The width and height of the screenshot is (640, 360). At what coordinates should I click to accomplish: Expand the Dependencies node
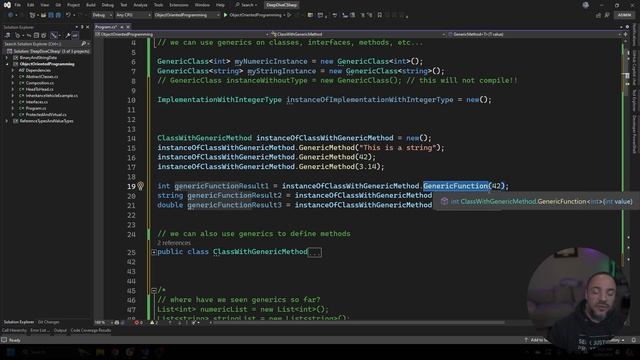pyautogui.click(x=12, y=70)
